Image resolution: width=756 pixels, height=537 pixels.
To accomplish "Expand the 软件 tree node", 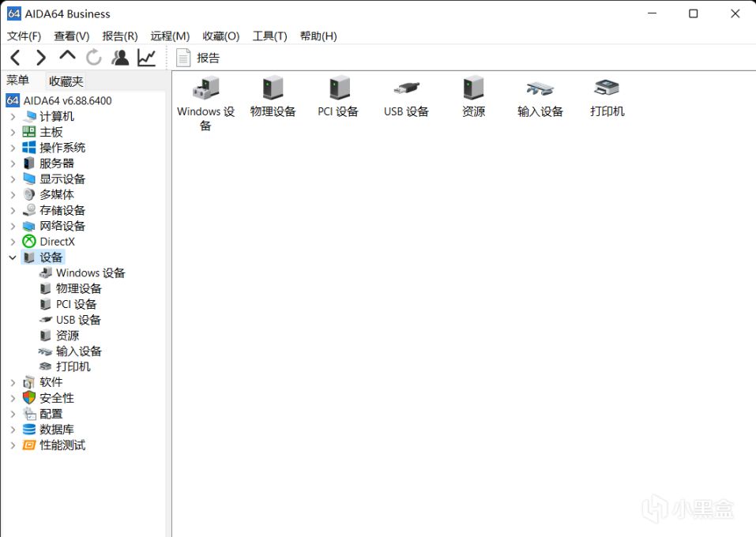I will click(13, 383).
